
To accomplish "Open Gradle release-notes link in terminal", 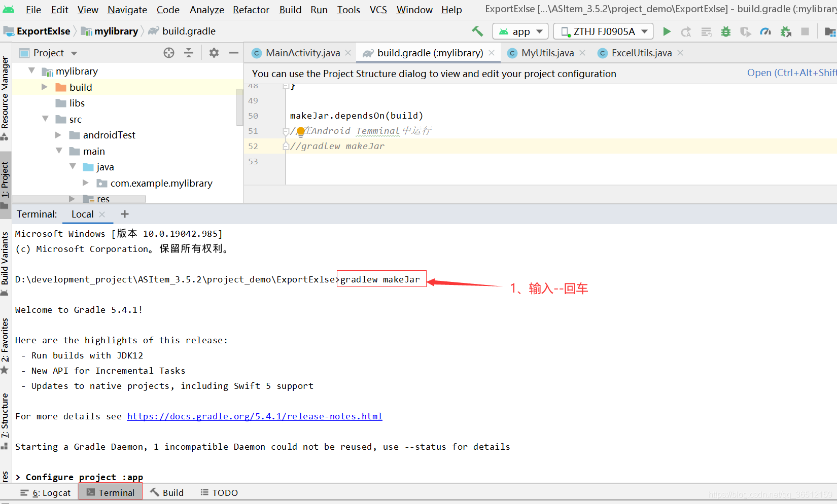I will click(255, 416).
